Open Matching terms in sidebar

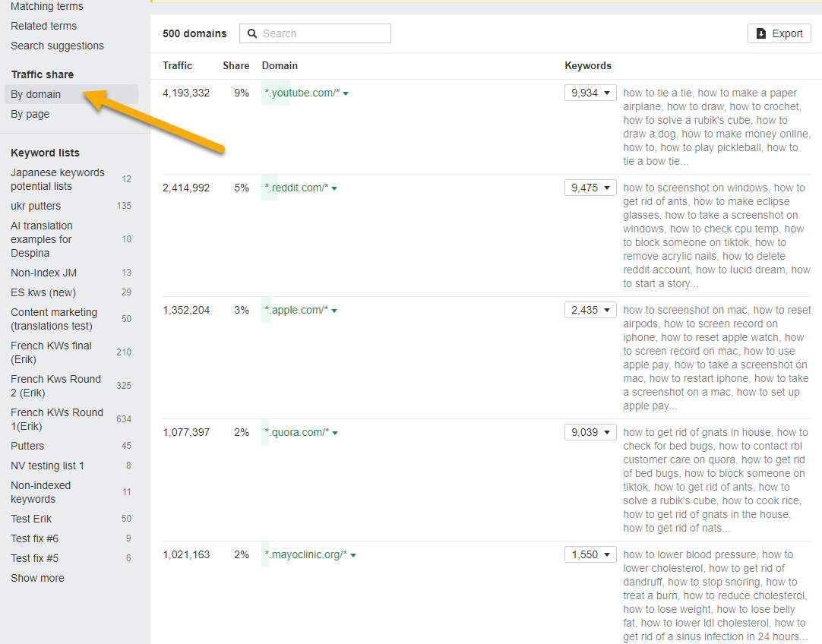coord(46,6)
